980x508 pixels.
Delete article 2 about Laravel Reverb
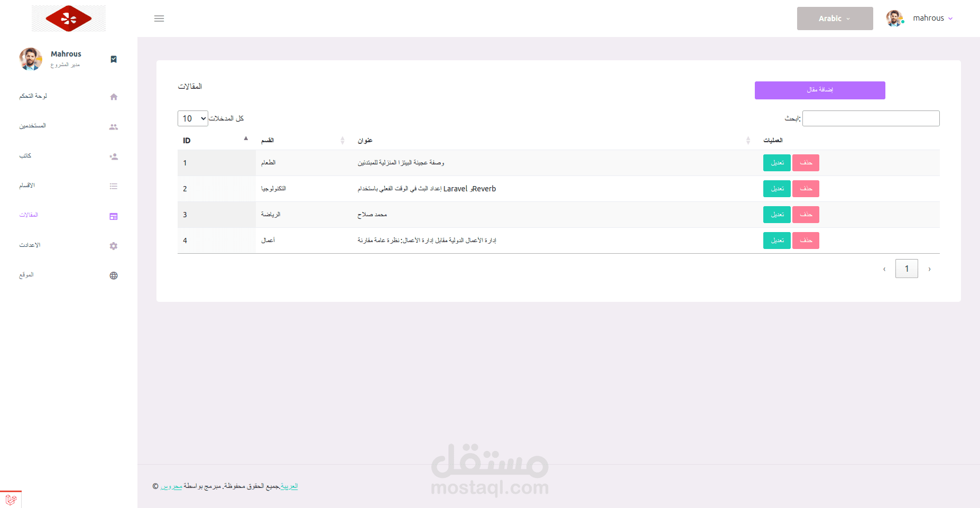pos(806,189)
